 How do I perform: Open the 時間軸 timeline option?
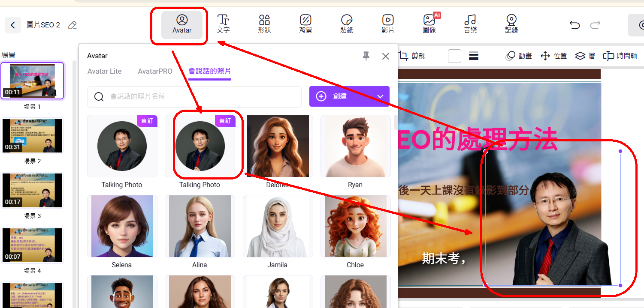click(620, 56)
